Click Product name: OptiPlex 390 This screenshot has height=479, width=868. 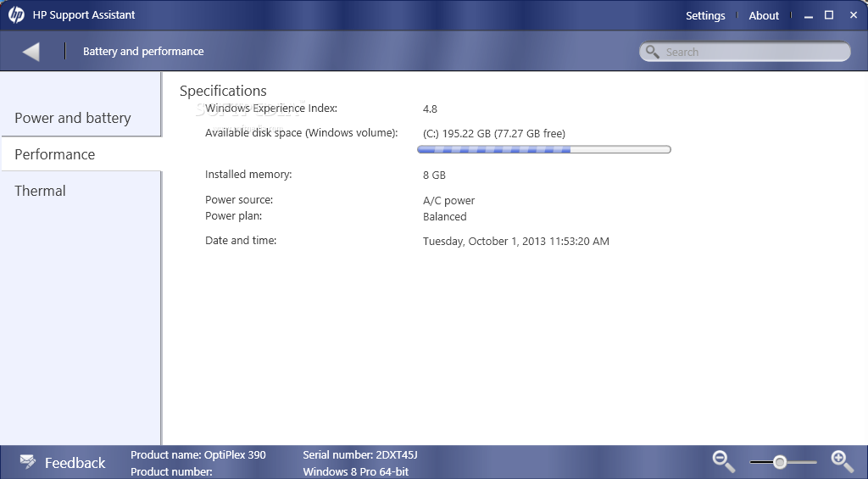pos(198,455)
